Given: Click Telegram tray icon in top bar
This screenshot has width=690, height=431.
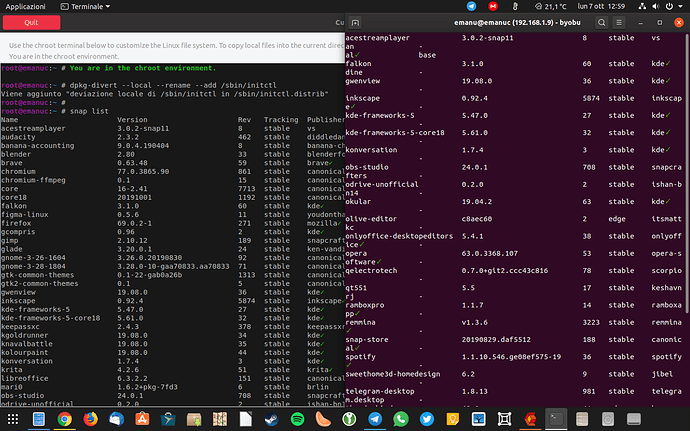Looking at the screenshot, I should [471, 6].
